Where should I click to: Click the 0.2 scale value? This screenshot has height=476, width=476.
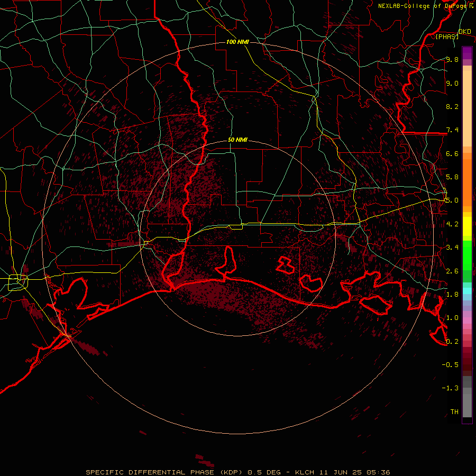(x=452, y=342)
